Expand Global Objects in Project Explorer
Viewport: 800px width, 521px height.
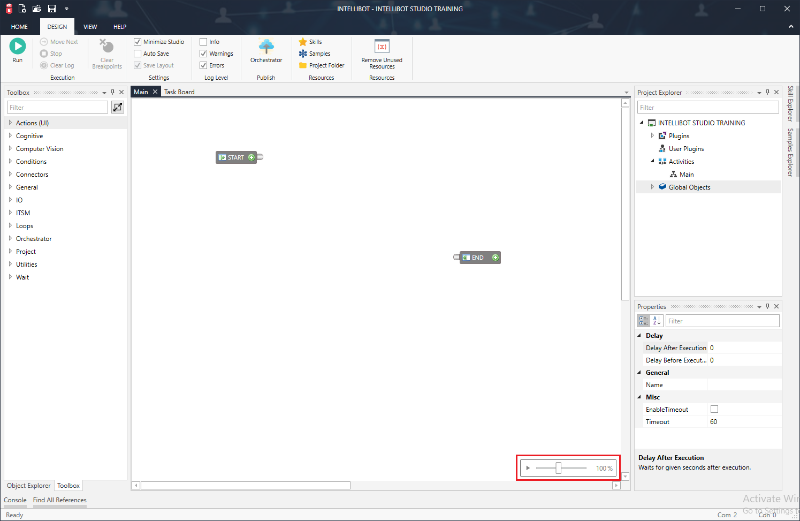(652, 187)
